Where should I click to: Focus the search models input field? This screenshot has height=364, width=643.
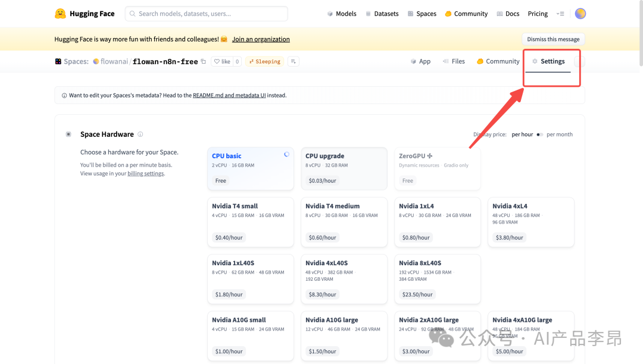tap(206, 14)
